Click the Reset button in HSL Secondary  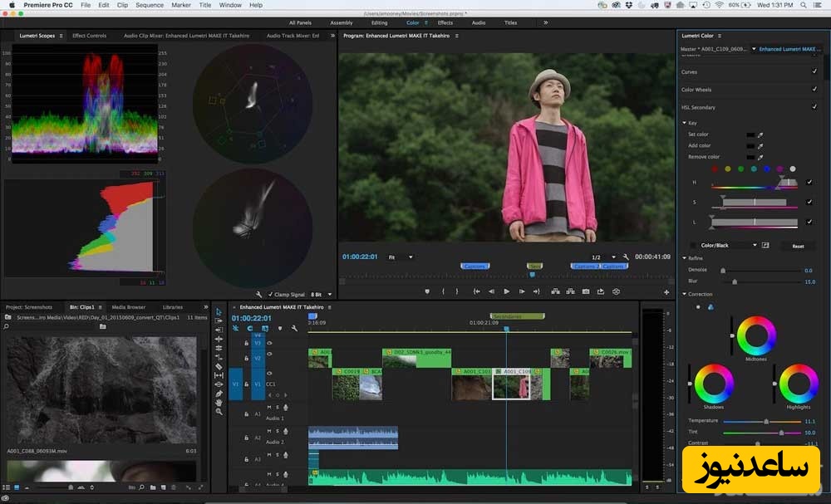797,246
